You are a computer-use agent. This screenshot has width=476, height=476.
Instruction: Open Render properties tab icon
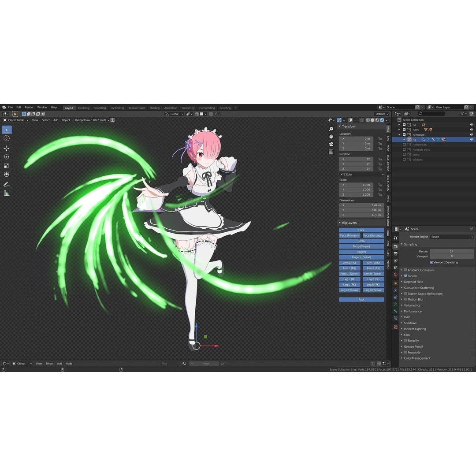395,246
